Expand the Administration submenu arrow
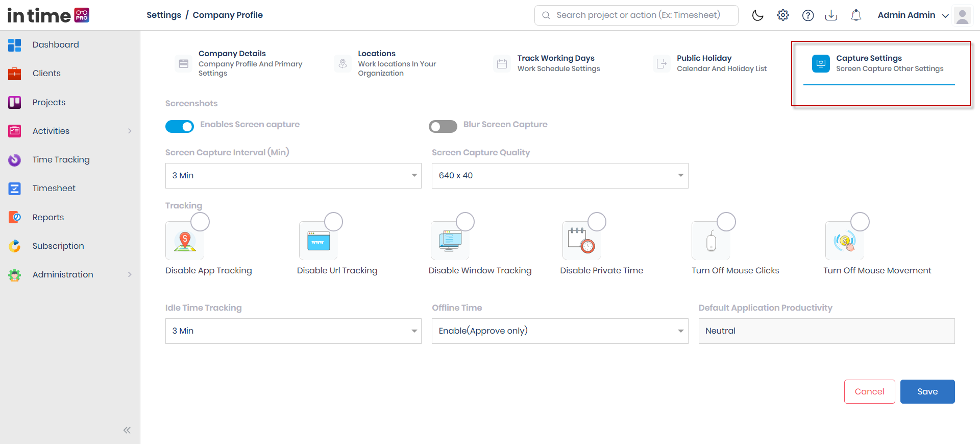This screenshot has width=980, height=444. click(130, 275)
